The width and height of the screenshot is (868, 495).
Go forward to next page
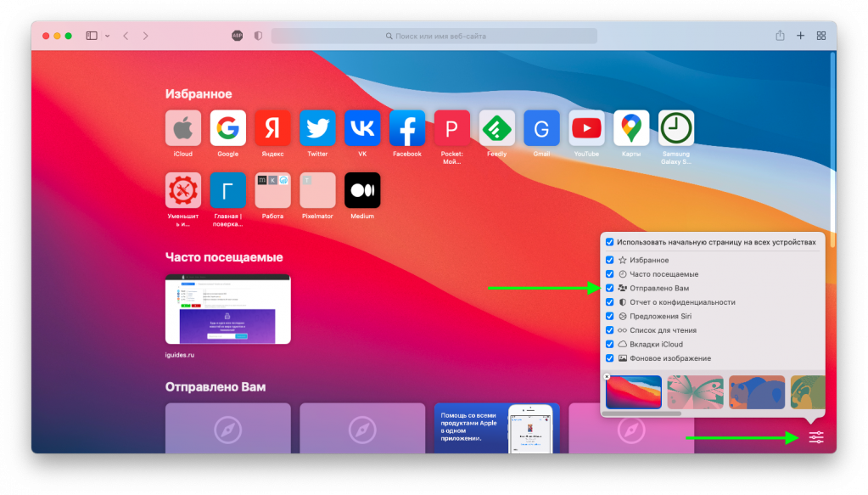coord(146,36)
